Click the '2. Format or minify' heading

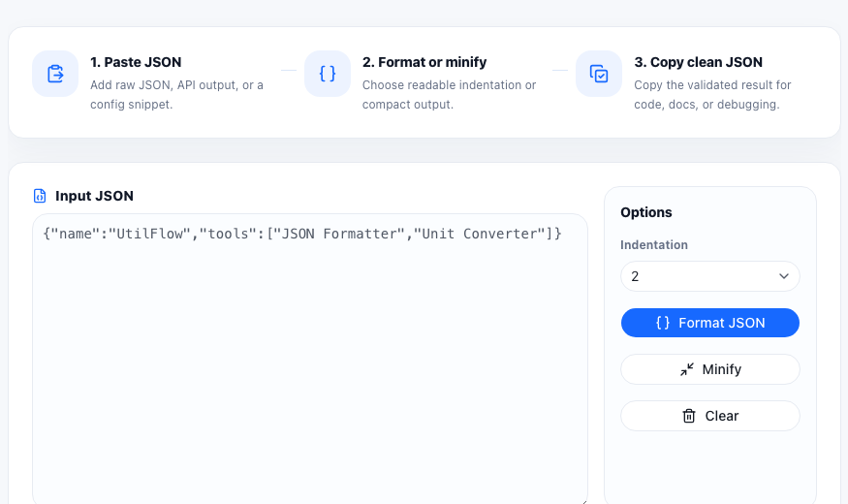point(424,62)
